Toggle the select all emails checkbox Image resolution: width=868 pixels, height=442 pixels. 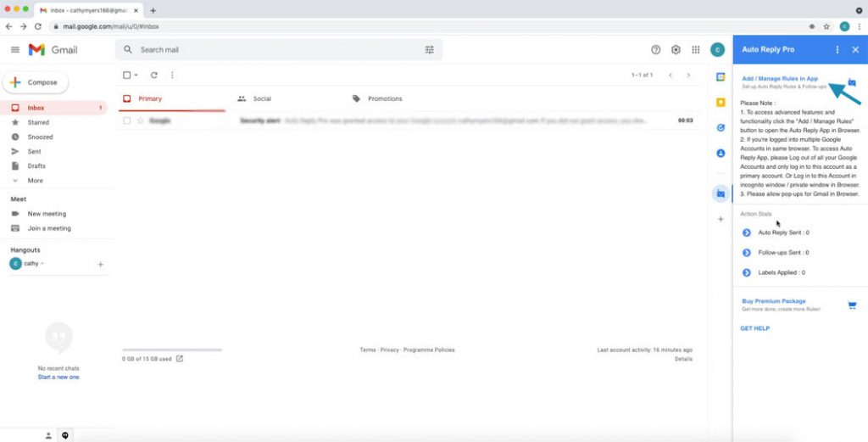(x=127, y=76)
